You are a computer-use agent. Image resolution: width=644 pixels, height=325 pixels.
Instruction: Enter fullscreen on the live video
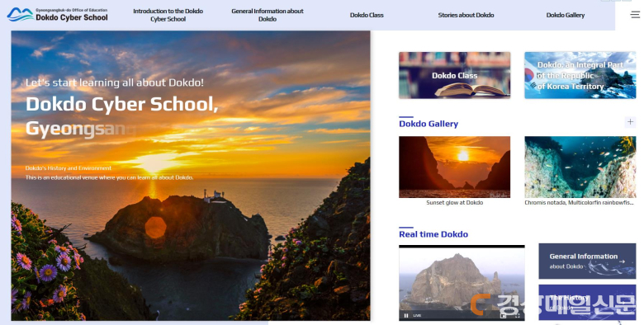pyautogui.click(x=518, y=316)
